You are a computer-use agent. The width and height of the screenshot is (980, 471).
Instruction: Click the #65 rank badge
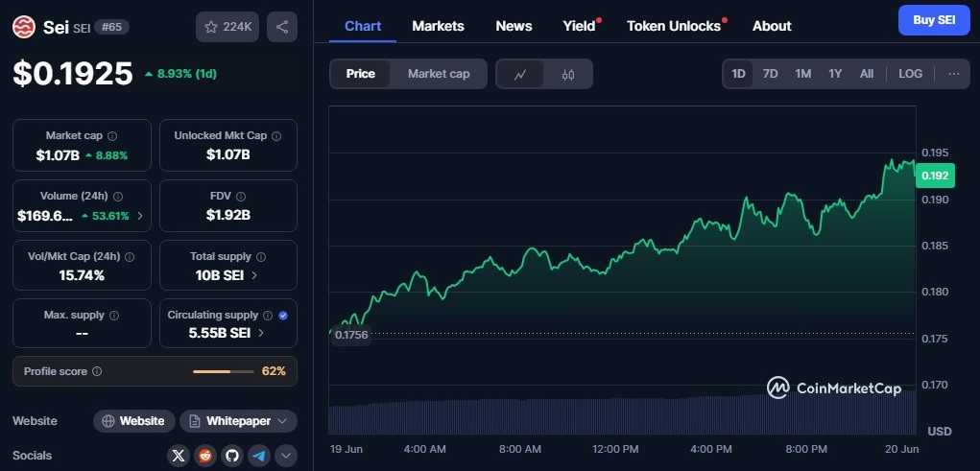coord(111,27)
